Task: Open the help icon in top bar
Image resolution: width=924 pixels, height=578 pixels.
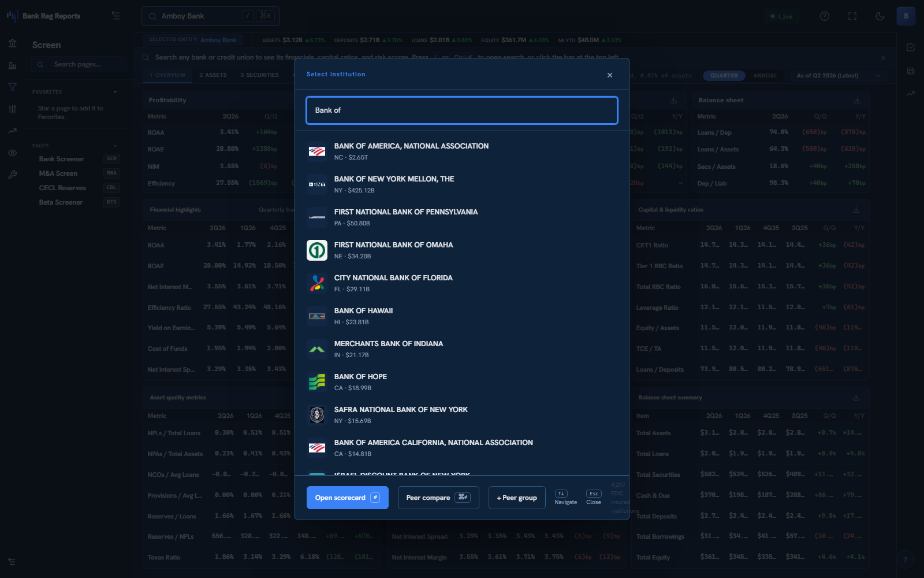Action: (825, 16)
